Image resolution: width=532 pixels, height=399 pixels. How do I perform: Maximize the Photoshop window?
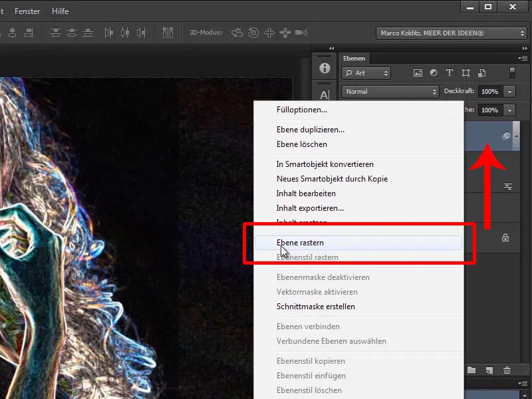tap(488, 7)
